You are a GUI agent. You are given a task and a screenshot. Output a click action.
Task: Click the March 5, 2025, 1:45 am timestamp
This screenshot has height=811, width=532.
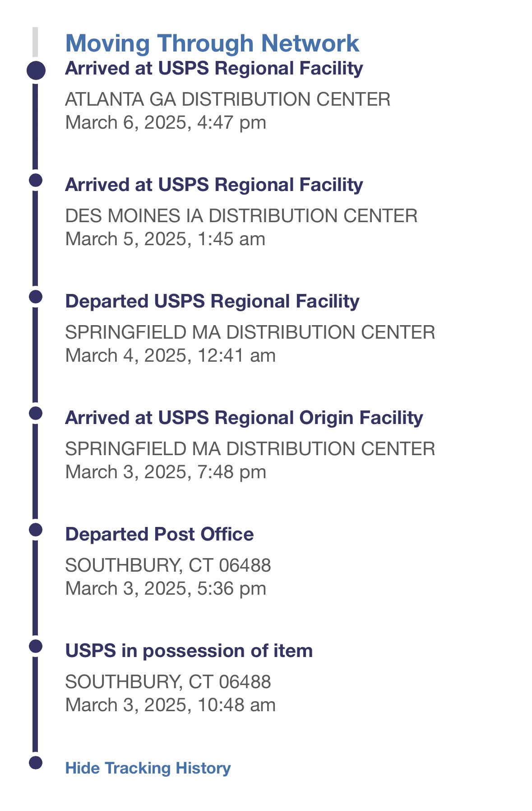point(165,239)
